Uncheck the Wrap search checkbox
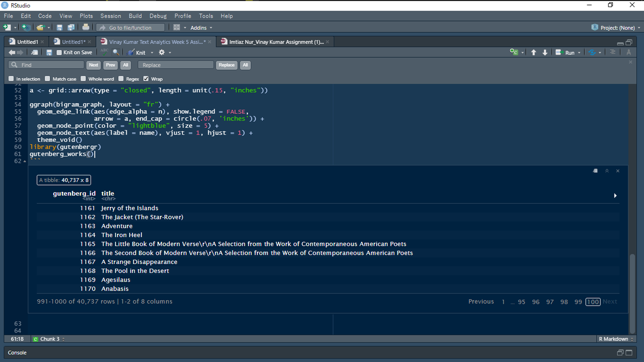Viewport: 644px width, 362px height. (x=147, y=79)
